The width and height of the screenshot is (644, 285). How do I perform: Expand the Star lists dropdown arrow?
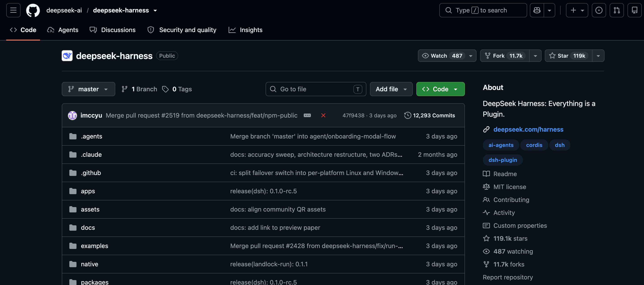pyautogui.click(x=598, y=56)
